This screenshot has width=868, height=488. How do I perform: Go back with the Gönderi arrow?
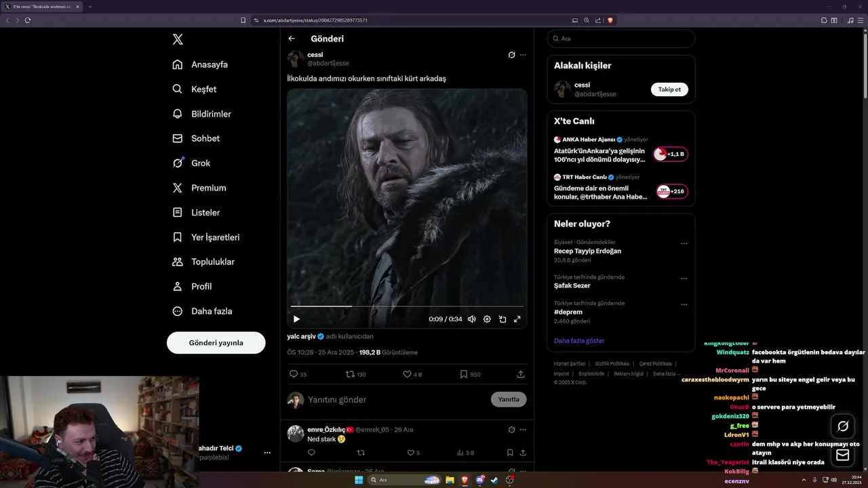pos(292,39)
